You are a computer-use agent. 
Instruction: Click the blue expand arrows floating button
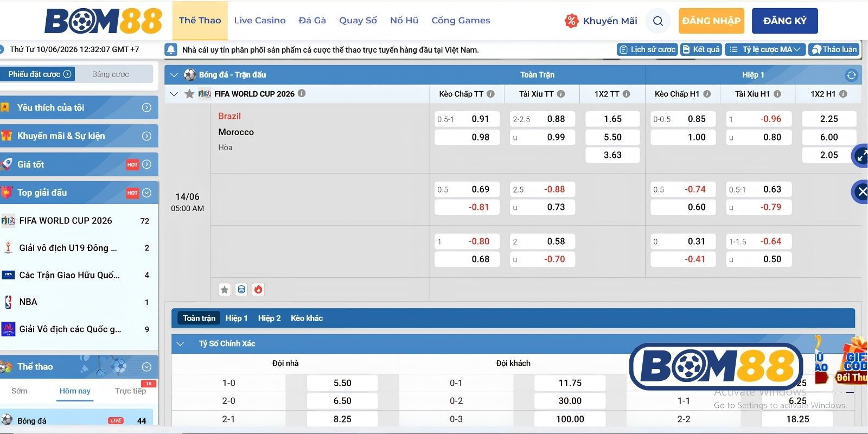click(860, 156)
